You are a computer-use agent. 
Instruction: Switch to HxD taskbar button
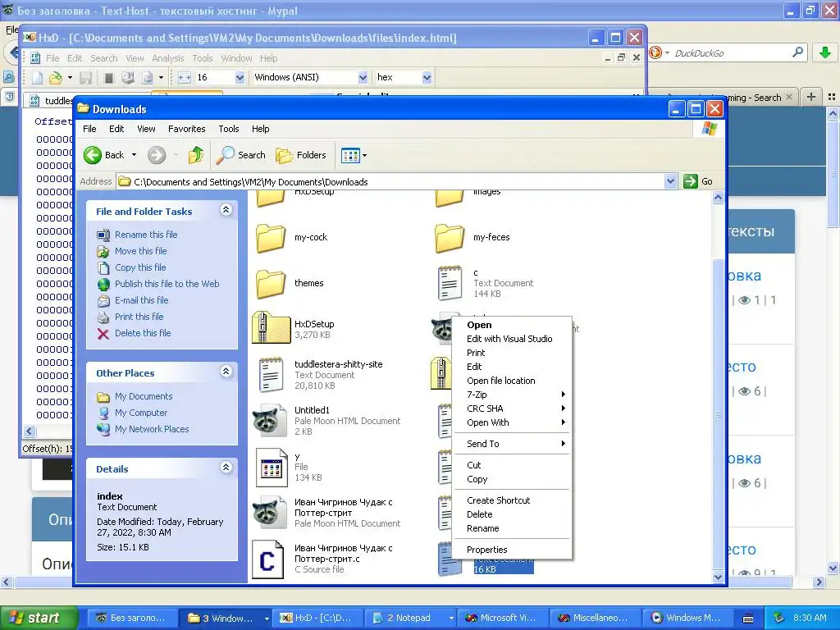pos(317,618)
